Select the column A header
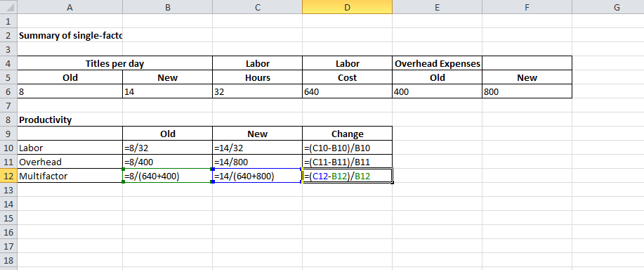This screenshot has height=270, width=644. 70,6
